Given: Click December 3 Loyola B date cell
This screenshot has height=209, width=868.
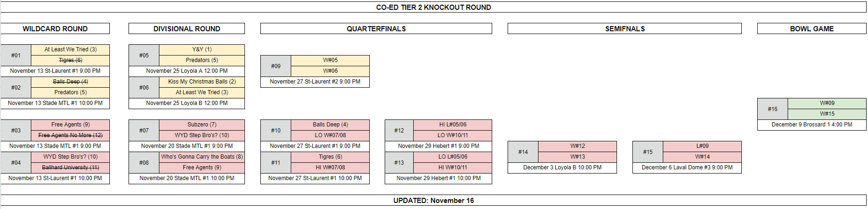Looking at the screenshot, I should (562, 167).
